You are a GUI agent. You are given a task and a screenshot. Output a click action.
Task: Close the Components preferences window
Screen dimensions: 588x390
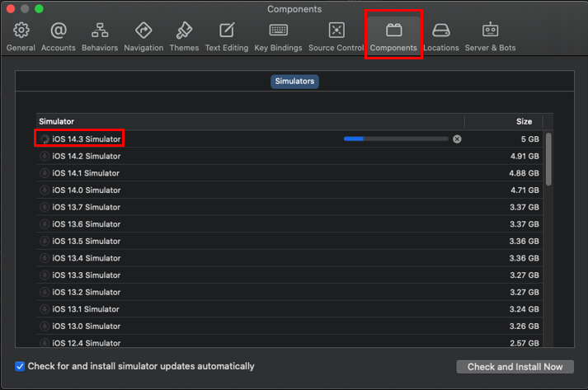(11, 8)
